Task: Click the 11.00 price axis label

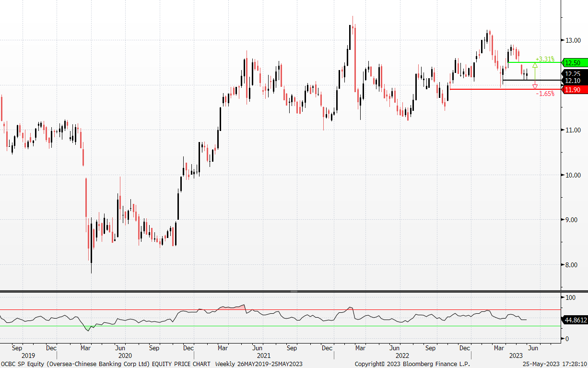Action: [572, 130]
